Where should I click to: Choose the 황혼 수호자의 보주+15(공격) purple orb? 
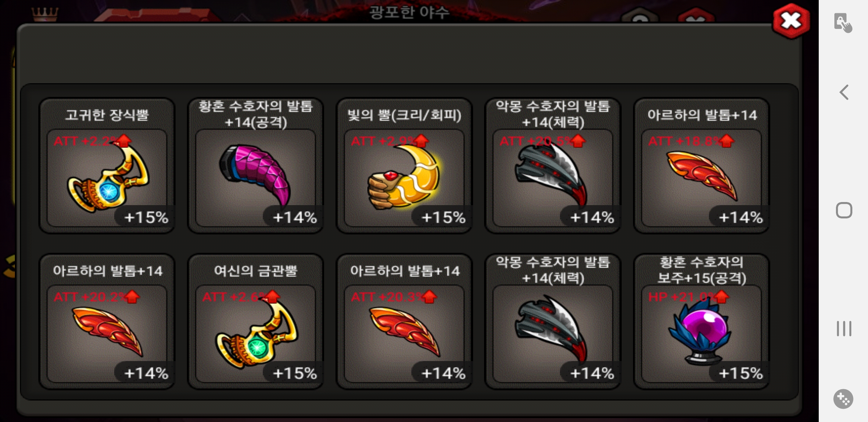701,322
